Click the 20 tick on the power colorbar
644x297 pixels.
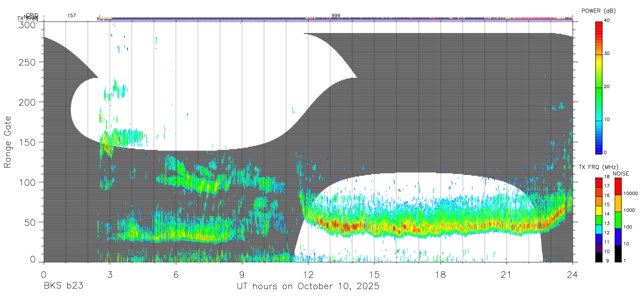[x=608, y=86]
